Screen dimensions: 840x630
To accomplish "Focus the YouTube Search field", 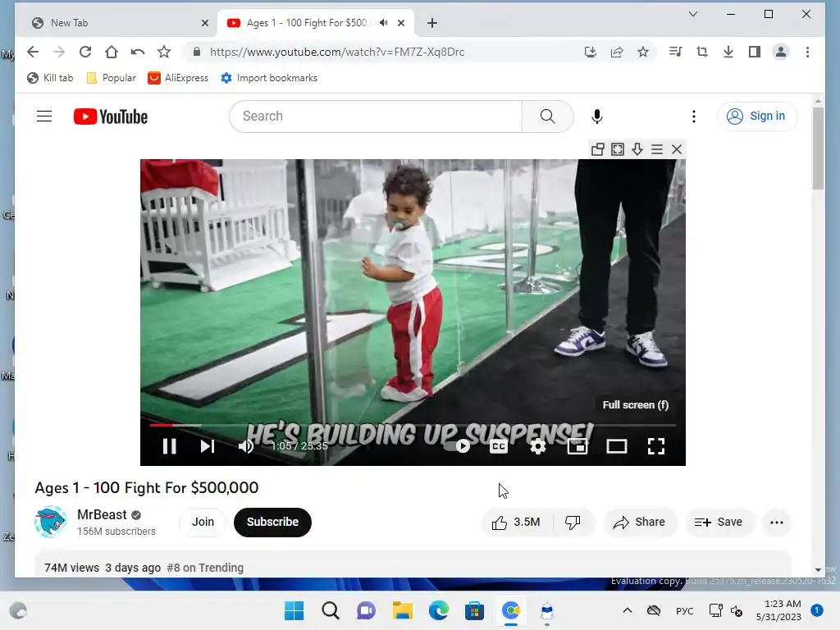I will click(x=376, y=116).
